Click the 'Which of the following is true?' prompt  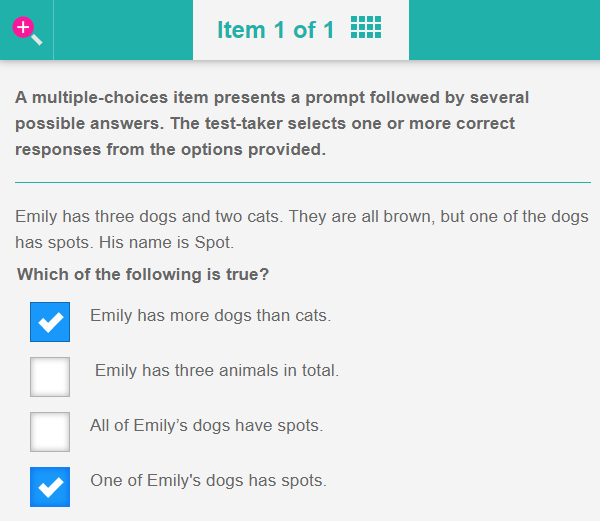point(143,274)
